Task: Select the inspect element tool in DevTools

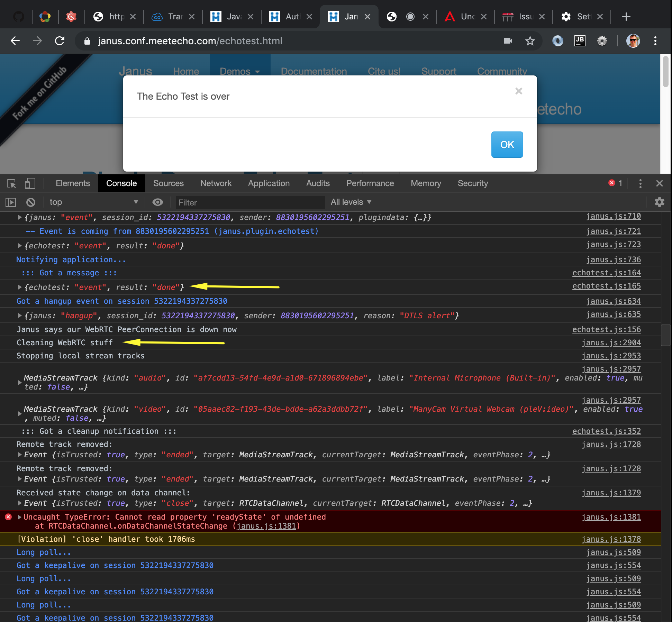Action: 11,184
